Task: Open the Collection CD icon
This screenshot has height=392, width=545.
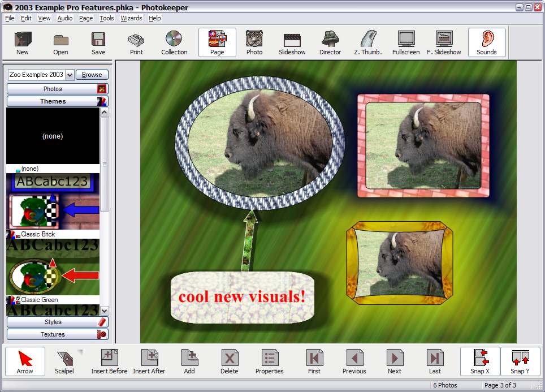Action: [x=174, y=42]
